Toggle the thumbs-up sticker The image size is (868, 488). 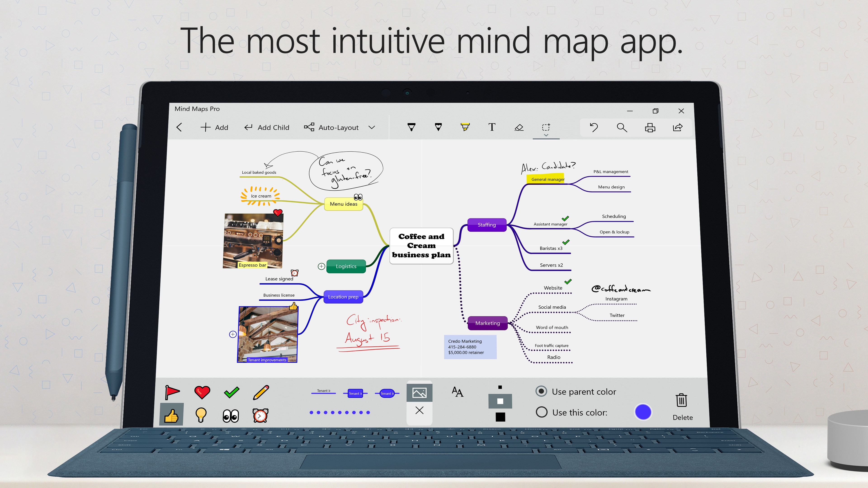pos(171,414)
